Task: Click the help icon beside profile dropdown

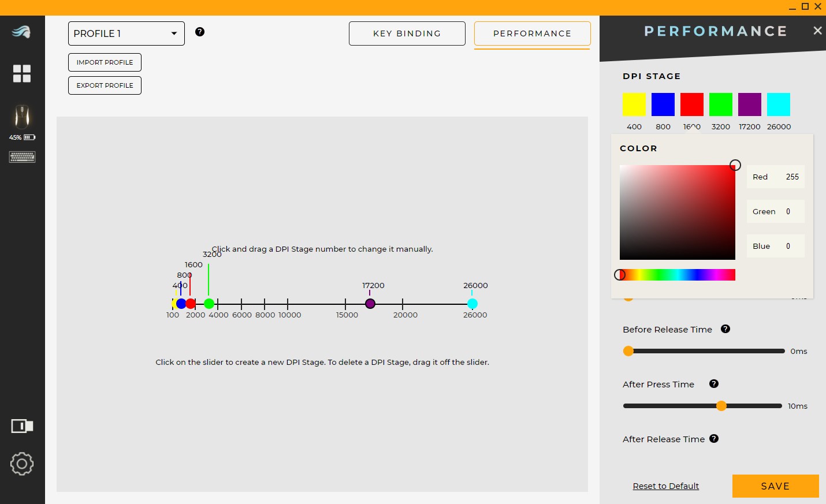Action: pyautogui.click(x=200, y=32)
